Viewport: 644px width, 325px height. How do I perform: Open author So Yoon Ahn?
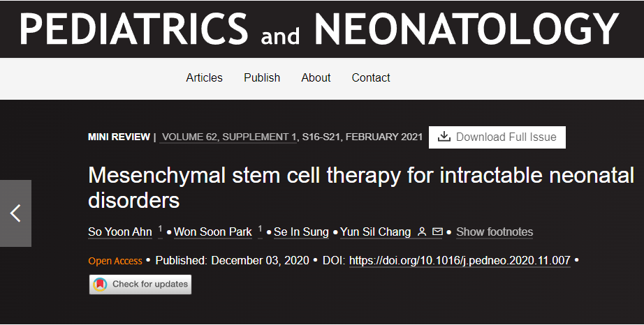click(x=120, y=232)
